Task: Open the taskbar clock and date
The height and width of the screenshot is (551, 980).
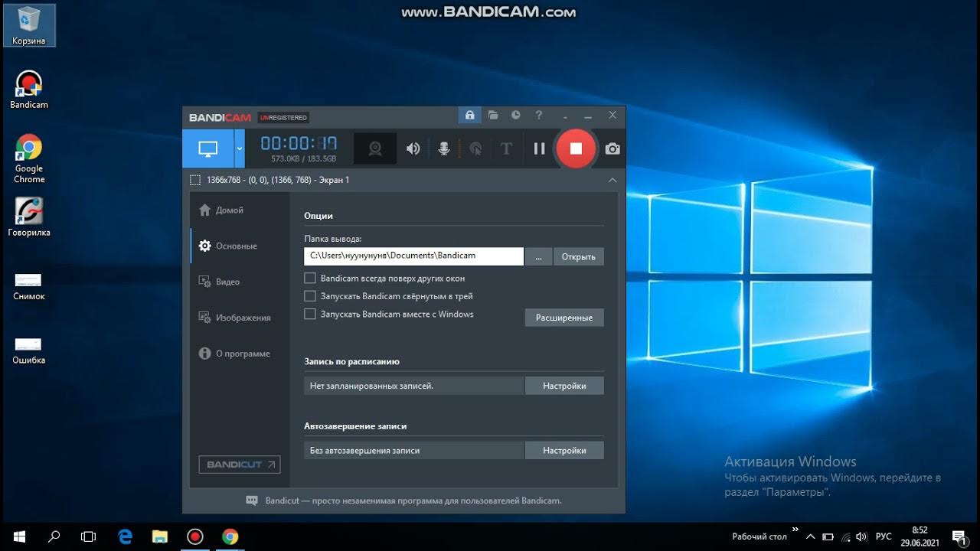Action: coord(920,536)
